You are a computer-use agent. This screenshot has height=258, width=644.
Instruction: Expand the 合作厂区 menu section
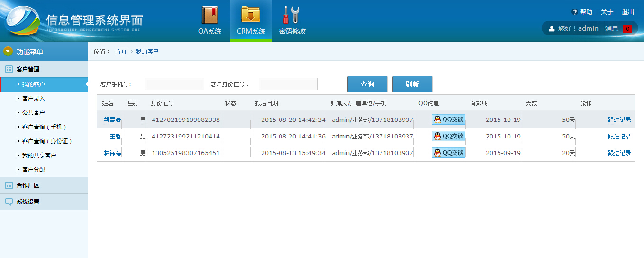coord(27,185)
